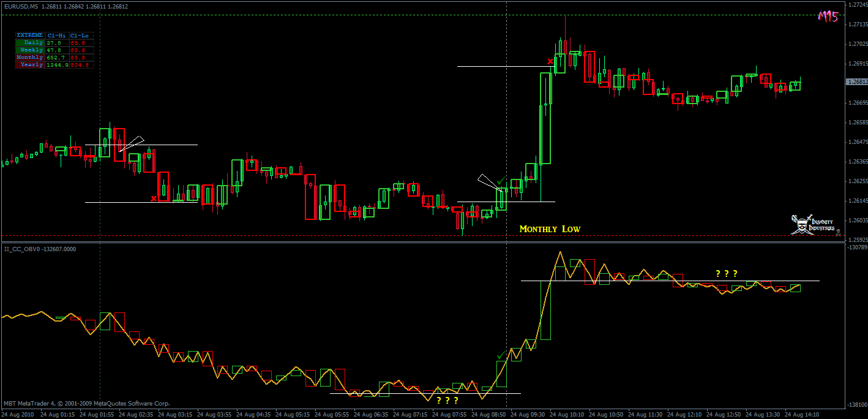
Task: Click the yellow MONTHLY LOW label
Action: pyautogui.click(x=550, y=229)
